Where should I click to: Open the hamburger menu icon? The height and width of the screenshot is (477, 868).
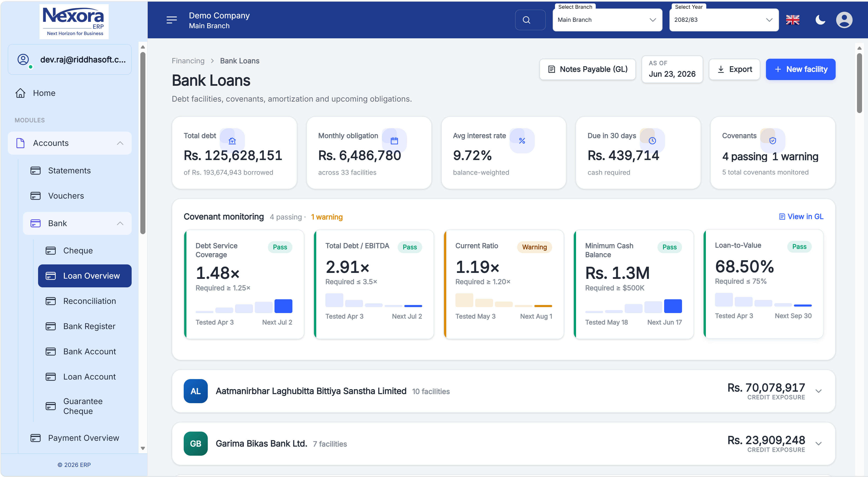pos(172,20)
